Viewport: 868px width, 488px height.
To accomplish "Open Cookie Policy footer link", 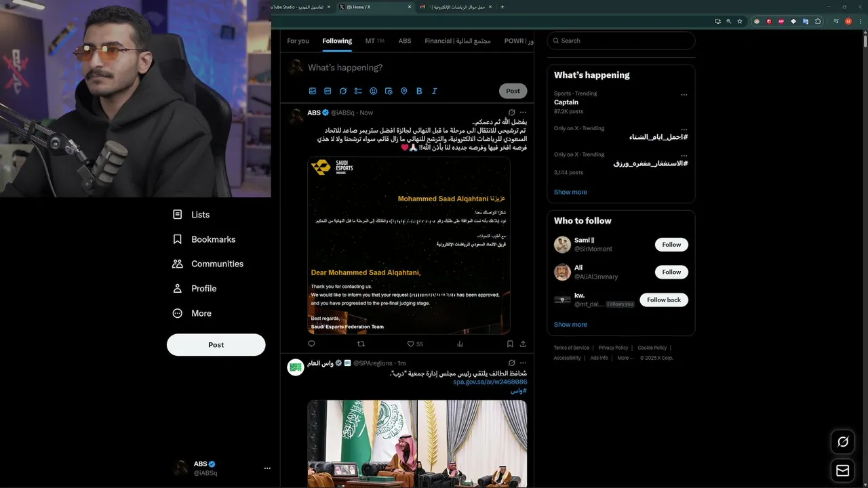I will (x=652, y=348).
